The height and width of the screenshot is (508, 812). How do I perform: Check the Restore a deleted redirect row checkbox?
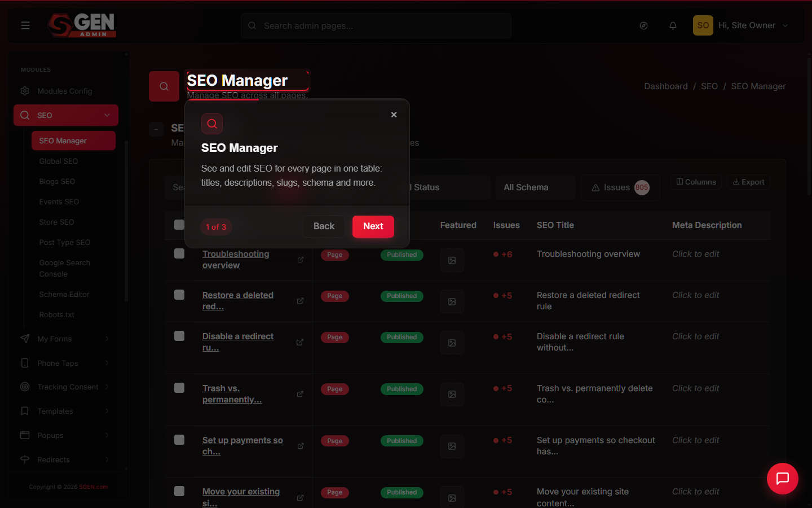[x=179, y=295]
